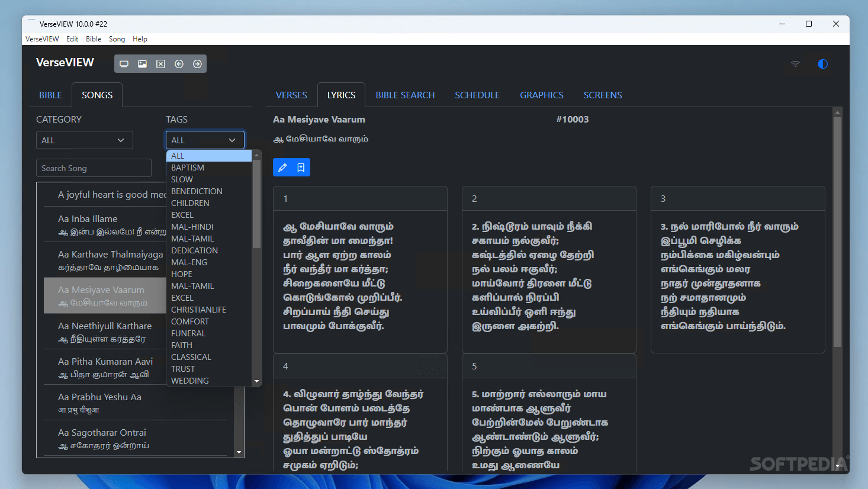Select song 'Aa Inba Illame'
This screenshot has height=489, width=868.
[x=105, y=224]
